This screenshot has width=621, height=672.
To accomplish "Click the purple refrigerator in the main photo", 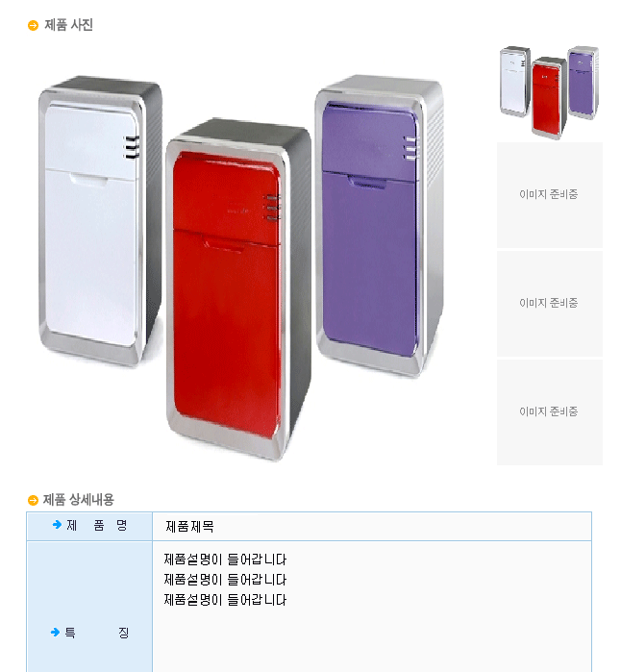I will [x=380, y=226].
